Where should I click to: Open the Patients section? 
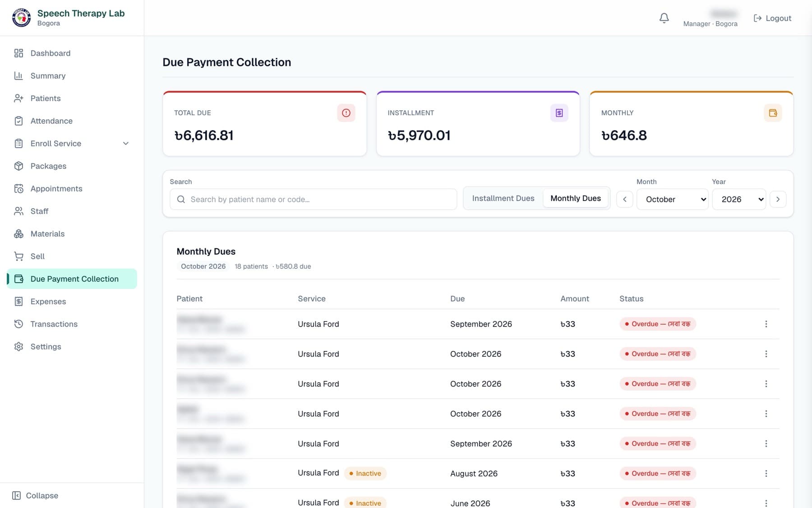72,98
